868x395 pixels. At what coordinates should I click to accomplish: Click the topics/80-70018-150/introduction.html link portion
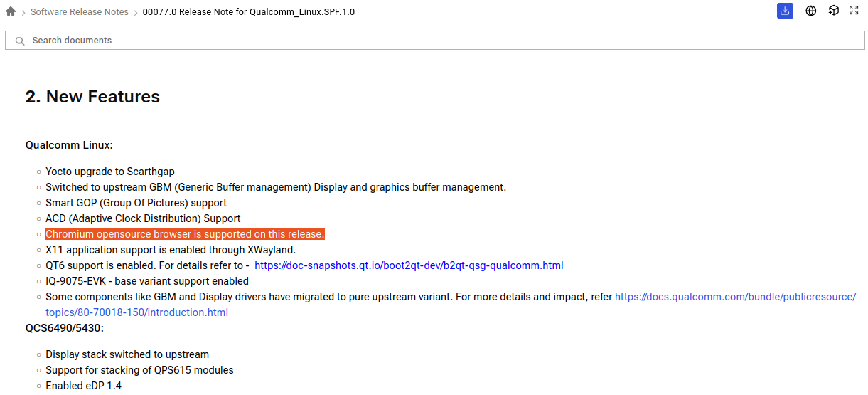point(137,312)
